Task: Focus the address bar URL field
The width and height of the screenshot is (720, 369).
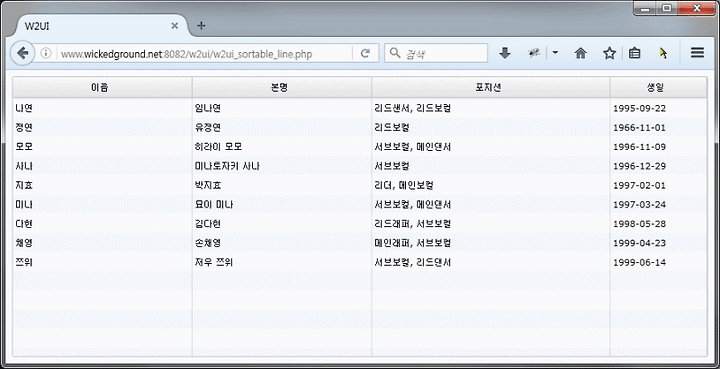Action: pos(206,54)
